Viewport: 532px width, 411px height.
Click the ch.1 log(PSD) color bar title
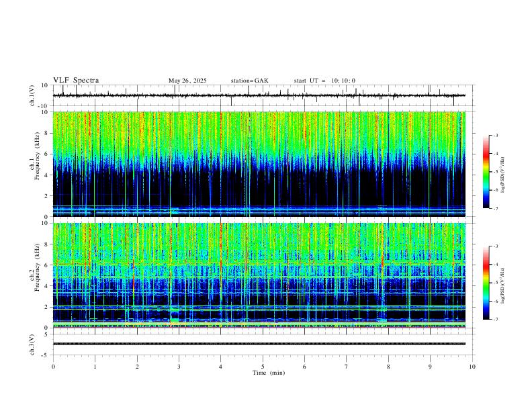click(x=502, y=175)
